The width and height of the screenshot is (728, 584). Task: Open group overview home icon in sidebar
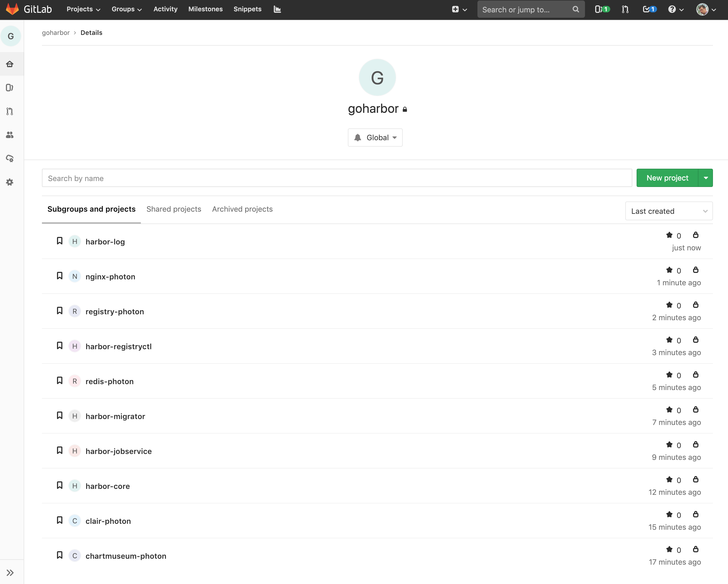tap(10, 64)
